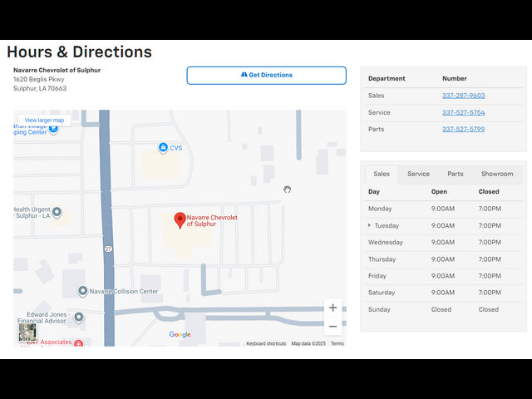532x399 pixels.
Task: Switch map to satellite view thumbnail
Action: point(27,332)
